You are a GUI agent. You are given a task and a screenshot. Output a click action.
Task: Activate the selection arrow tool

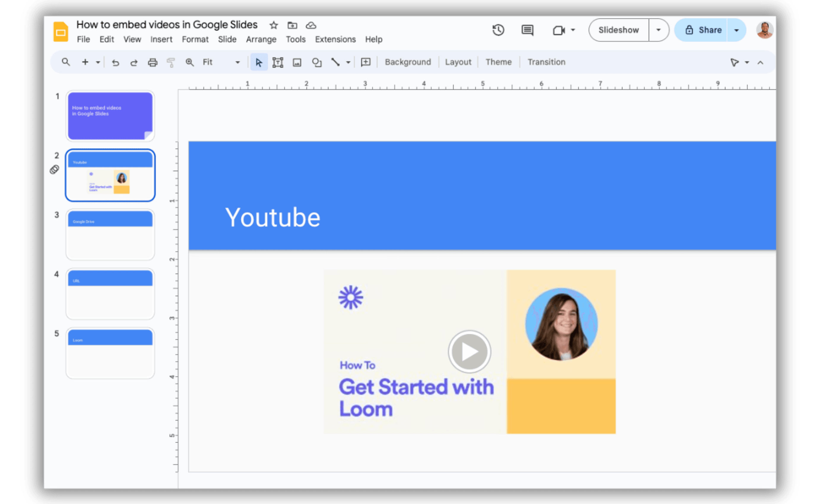(x=258, y=62)
